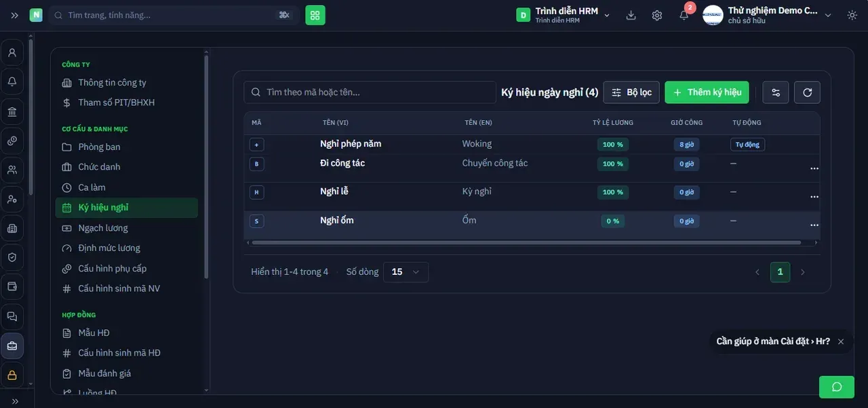Image resolution: width=868 pixels, height=408 pixels.
Task: Open the Trình diễn HRM workspace dropdown
Action: (x=564, y=15)
